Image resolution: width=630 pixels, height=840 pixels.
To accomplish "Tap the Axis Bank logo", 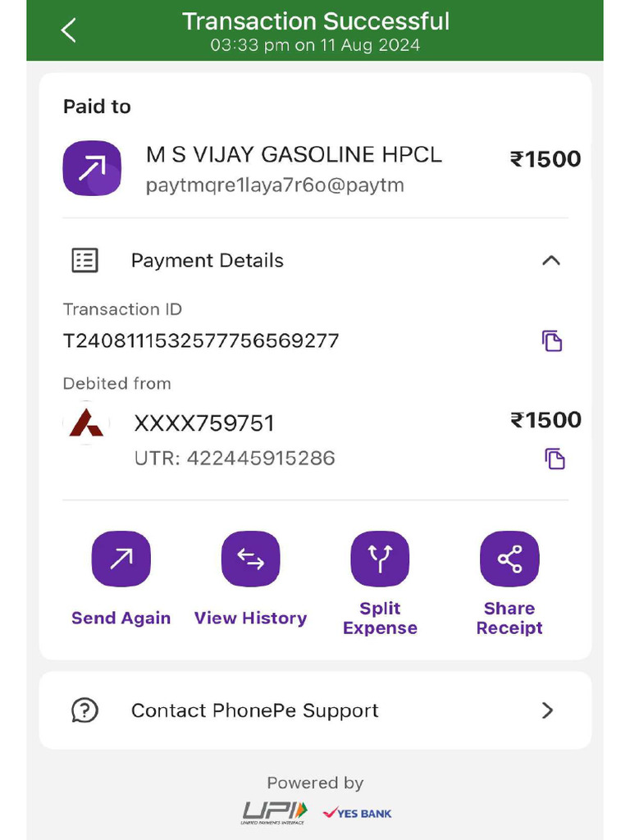I will tap(86, 423).
